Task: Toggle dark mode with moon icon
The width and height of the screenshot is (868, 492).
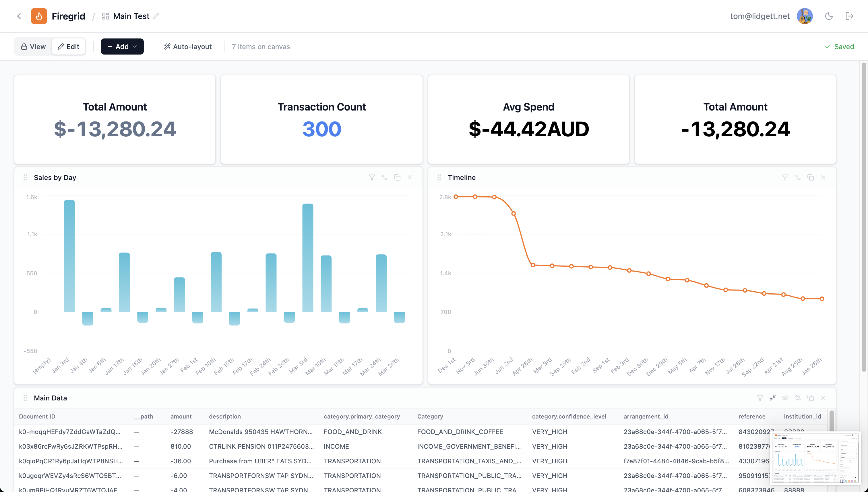Action: (828, 16)
